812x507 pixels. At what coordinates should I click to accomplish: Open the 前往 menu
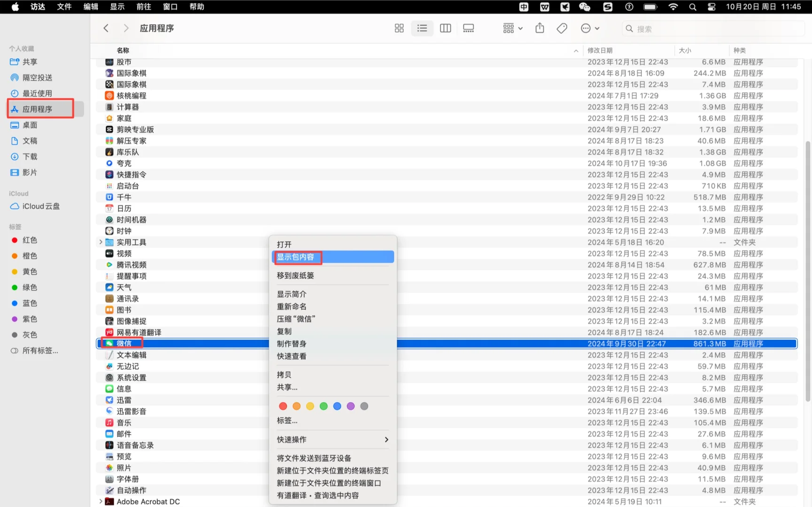click(x=144, y=7)
